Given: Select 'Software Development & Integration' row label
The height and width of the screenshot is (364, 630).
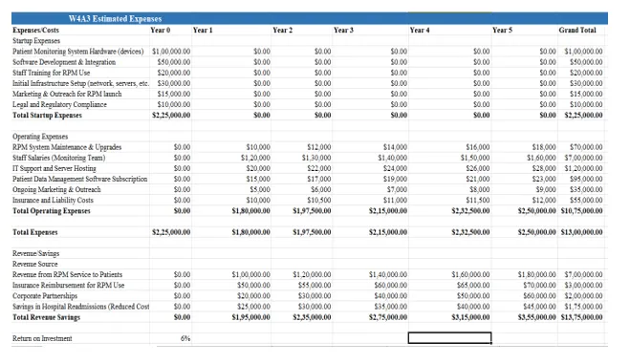Looking at the screenshot, I should coord(64,62).
